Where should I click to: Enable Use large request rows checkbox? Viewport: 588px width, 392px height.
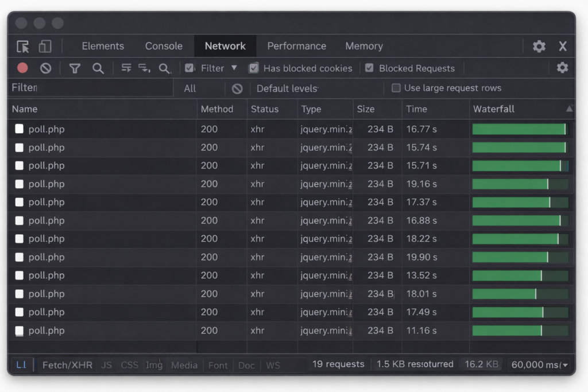tap(396, 88)
